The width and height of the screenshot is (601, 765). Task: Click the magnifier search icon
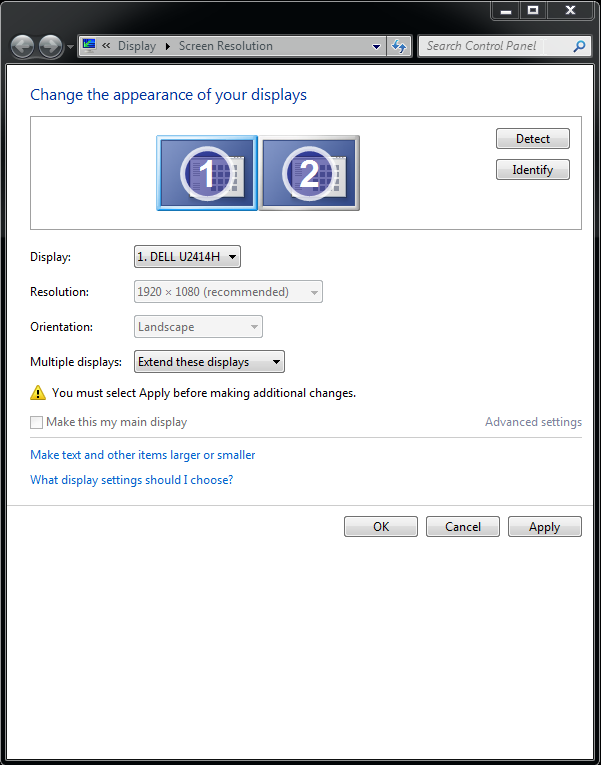(x=579, y=46)
